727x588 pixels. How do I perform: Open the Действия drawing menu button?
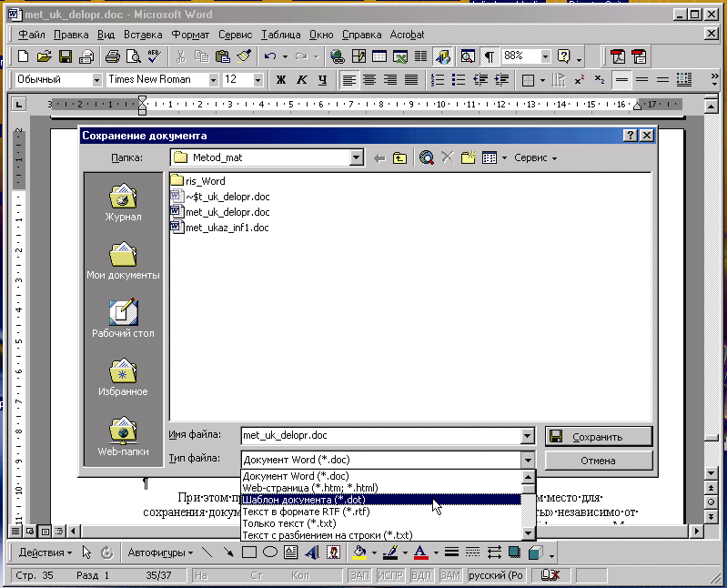pyautogui.click(x=45, y=553)
